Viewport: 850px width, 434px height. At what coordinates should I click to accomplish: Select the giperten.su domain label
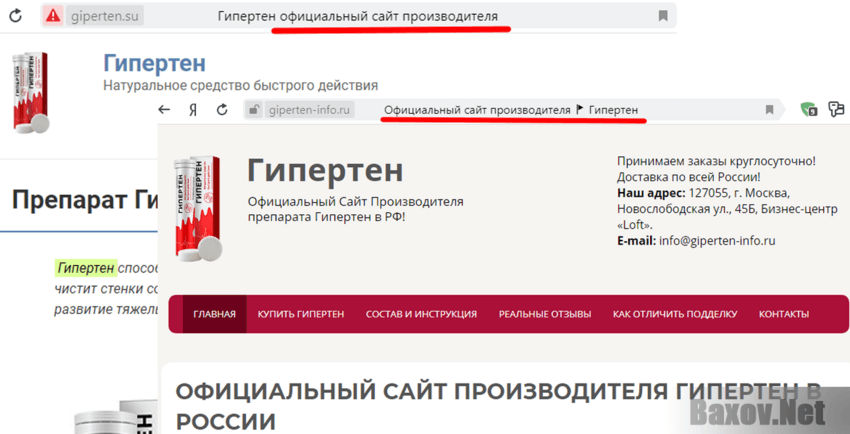[x=105, y=16]
